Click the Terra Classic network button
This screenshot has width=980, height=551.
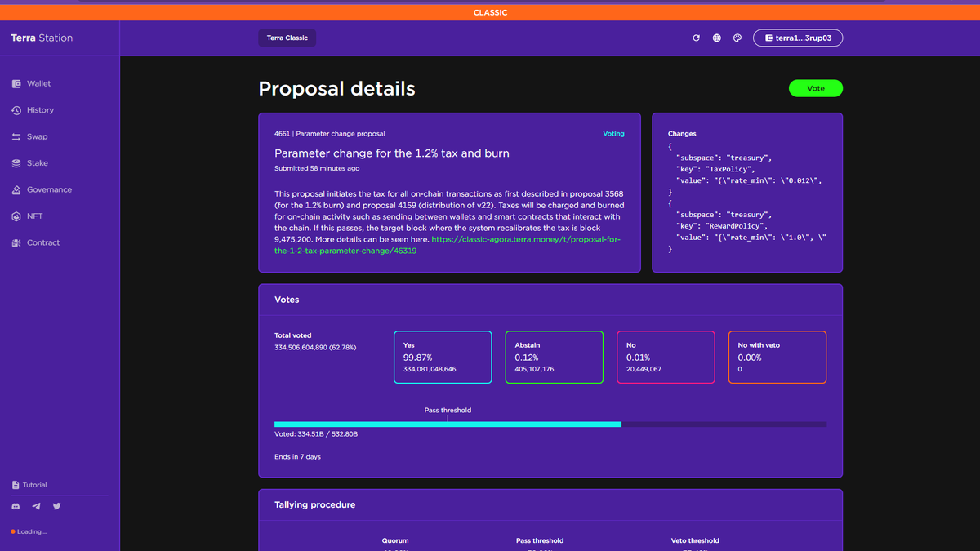tap(287, 38)
